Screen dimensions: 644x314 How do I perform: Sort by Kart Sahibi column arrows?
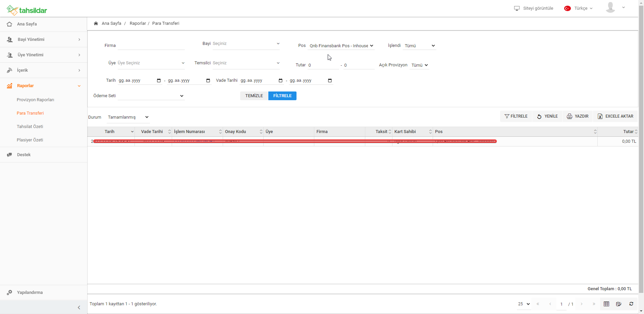pyautogui.click(x=430, y=132)
